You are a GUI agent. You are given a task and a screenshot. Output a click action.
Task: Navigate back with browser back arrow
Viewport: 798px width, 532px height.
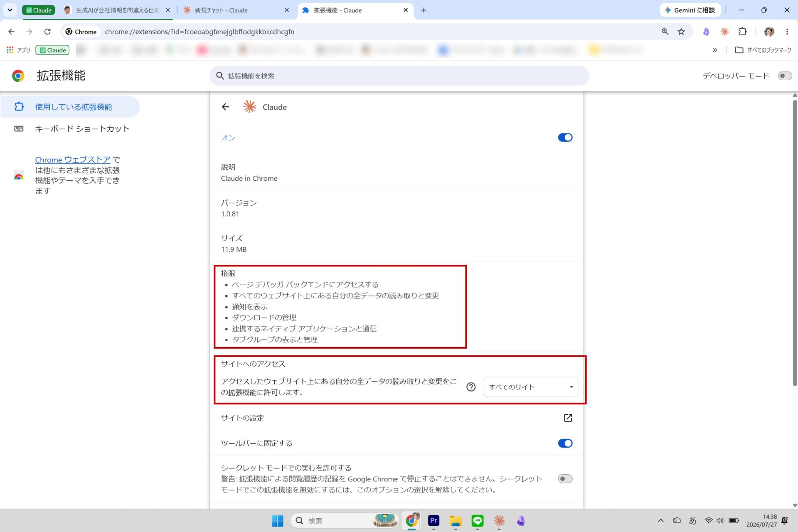point(11,32)
